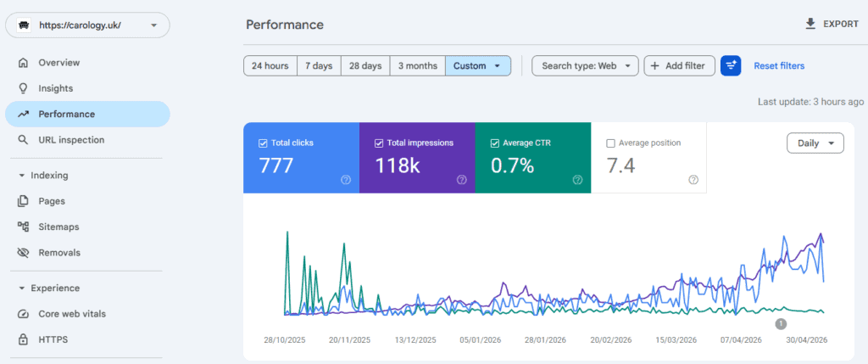Collapse the Experience section
The width and height of the screenshot is (868, 364).
(x=49, y=288)
